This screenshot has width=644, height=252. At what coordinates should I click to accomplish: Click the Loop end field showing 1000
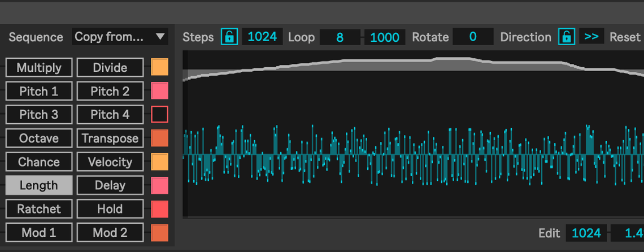point(384,37)
